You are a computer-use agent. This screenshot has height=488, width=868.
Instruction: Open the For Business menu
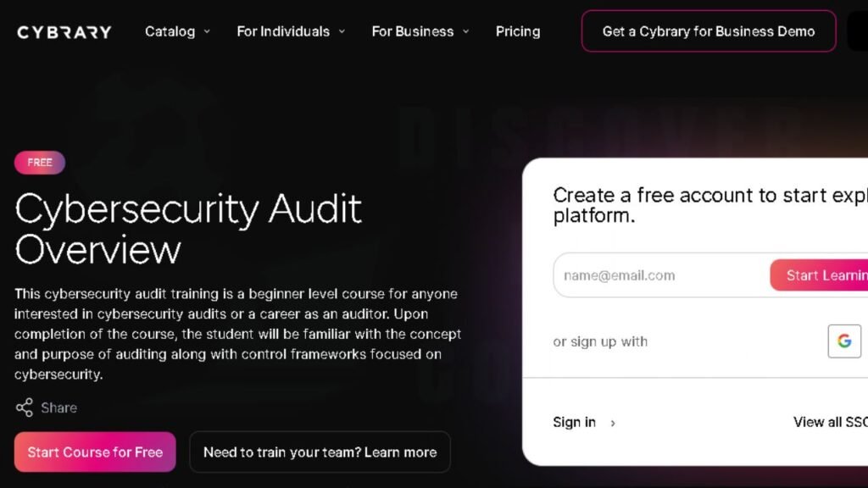(413, 31)
